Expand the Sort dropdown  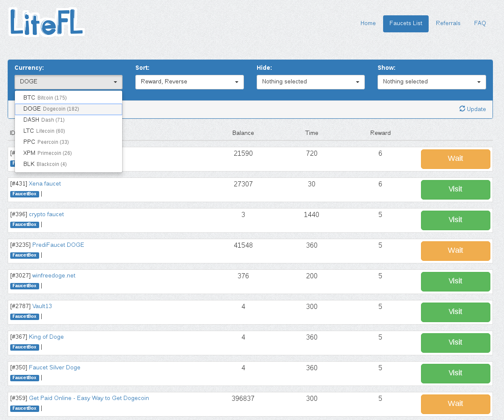point(189,82)
